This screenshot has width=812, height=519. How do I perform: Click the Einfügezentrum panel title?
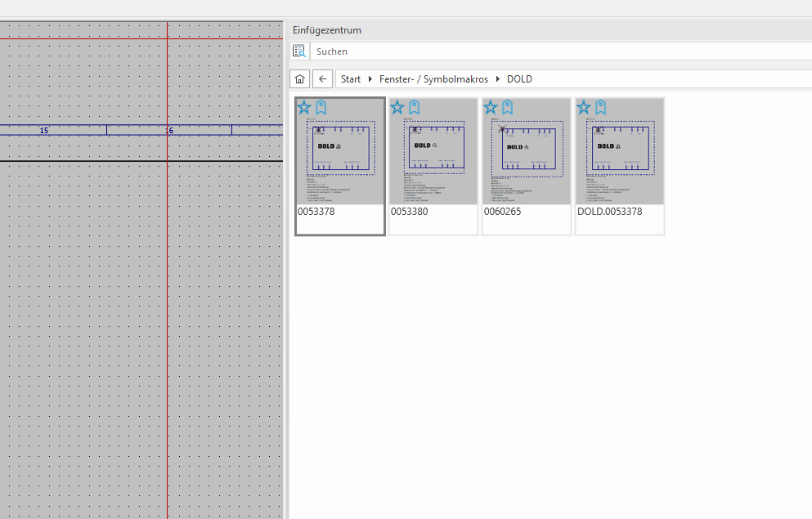tap(327, 30)
